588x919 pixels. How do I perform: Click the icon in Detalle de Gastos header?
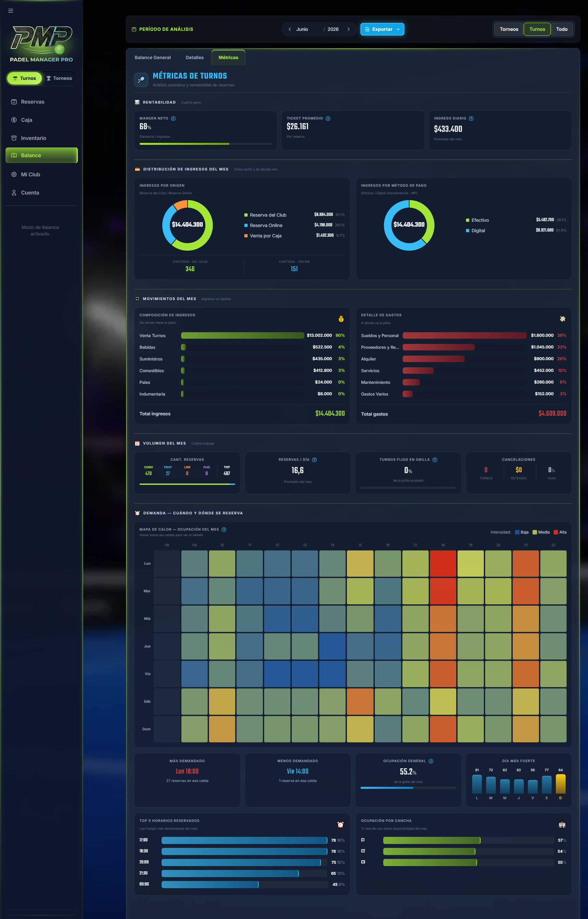point(562,319)
